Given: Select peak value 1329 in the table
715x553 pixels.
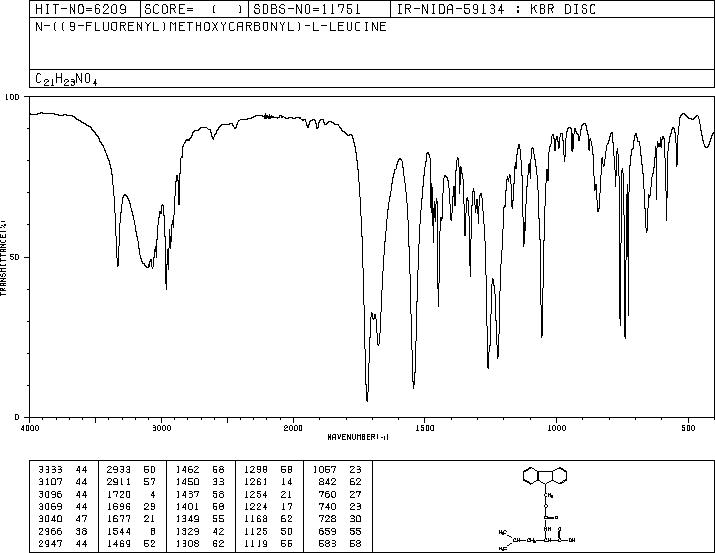Looking at the screenshot, I should [x=187, y=532].
